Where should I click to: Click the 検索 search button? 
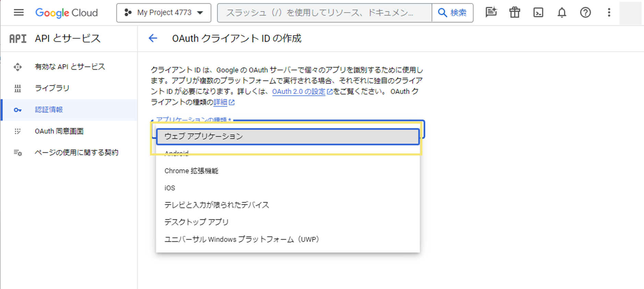pyautogui.click(x=452, y=13)
